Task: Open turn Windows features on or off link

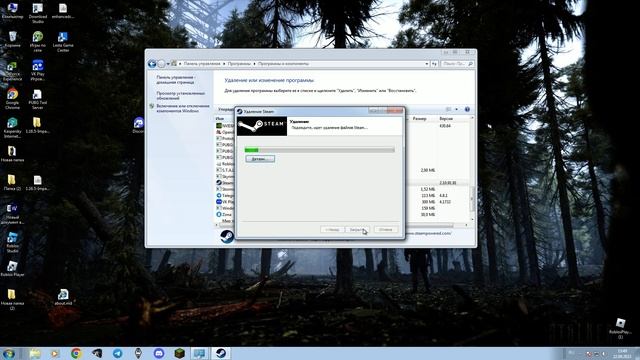Action: click(182, 108)
